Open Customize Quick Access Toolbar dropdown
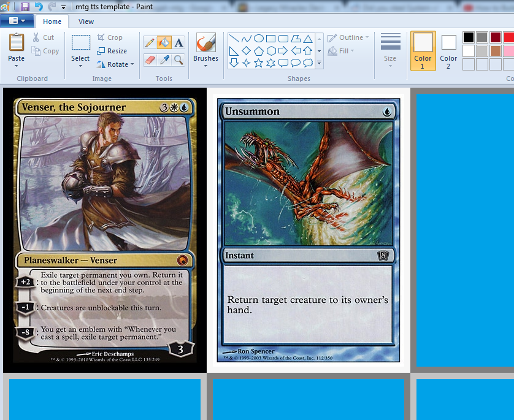The width and height of the screenshot is (514, 420). click(63, 7)
